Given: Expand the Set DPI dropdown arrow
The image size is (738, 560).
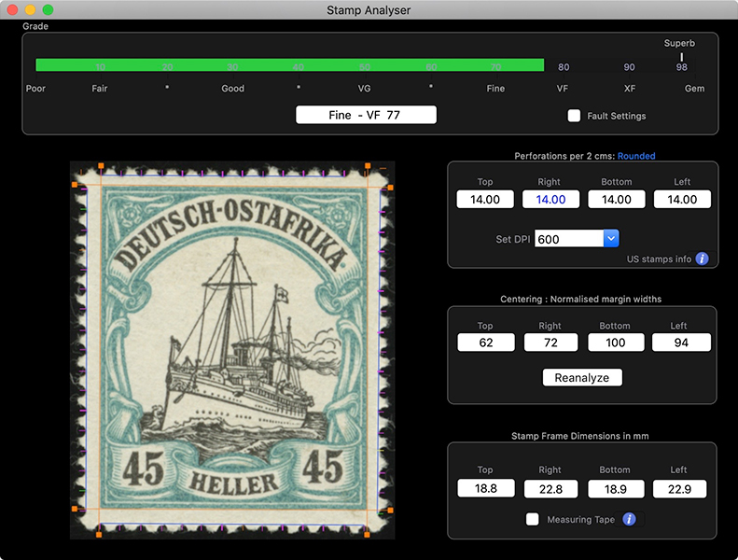Looking at the screenshot, I should click(x=611, y=238).
